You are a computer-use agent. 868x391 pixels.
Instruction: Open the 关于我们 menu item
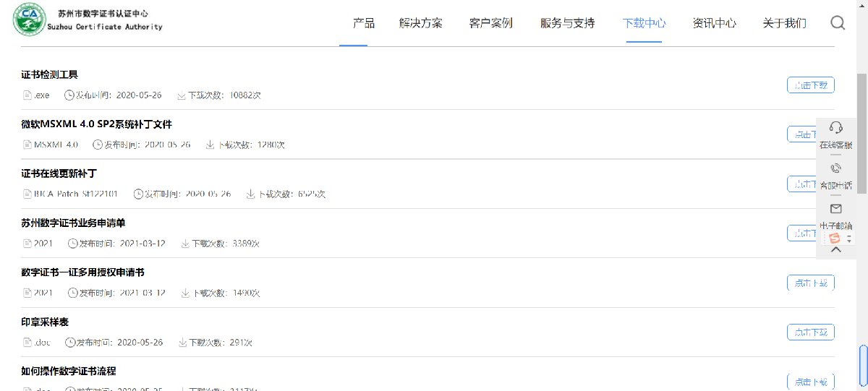pos(784,23)
